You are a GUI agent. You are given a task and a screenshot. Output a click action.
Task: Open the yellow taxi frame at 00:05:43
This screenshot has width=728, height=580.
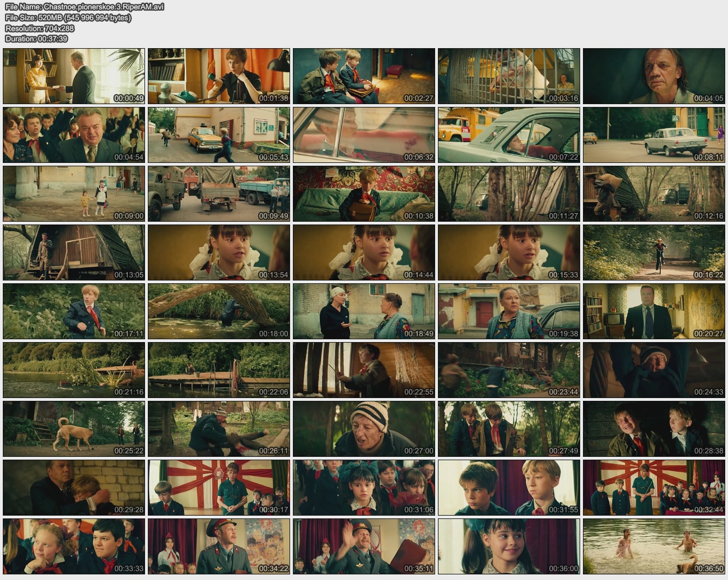[219, 135]
